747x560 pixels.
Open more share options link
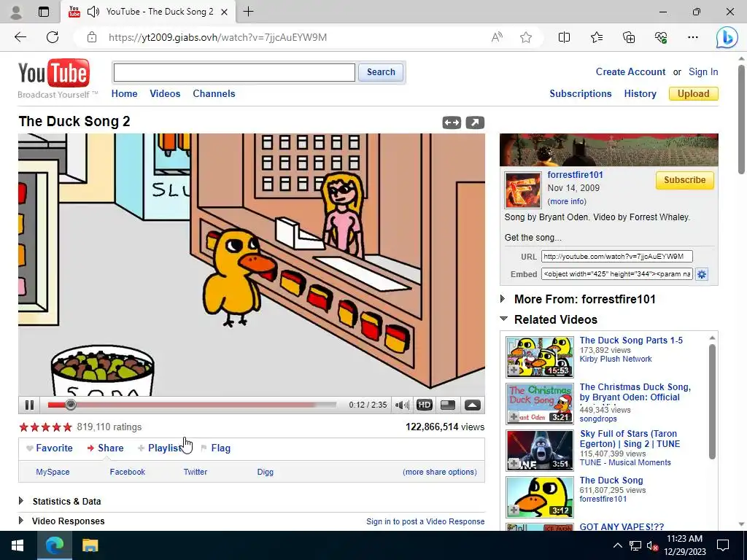pyautogui.click(x=440, y=472)
